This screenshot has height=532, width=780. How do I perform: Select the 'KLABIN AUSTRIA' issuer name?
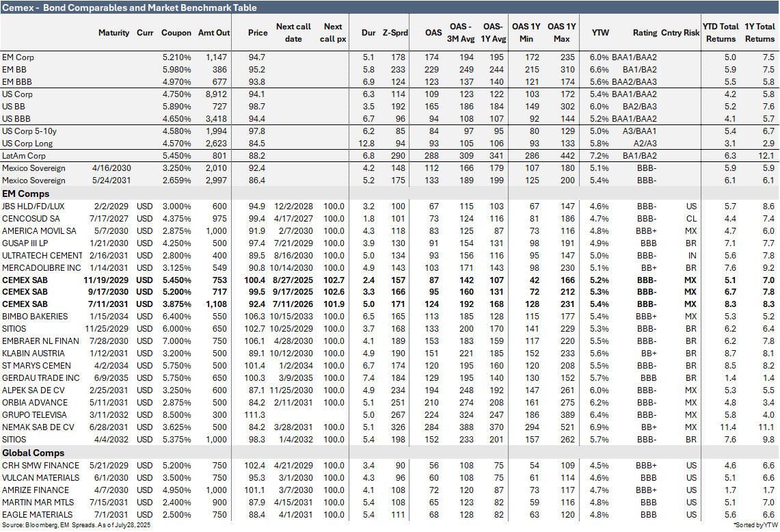(x=33, y=354)
